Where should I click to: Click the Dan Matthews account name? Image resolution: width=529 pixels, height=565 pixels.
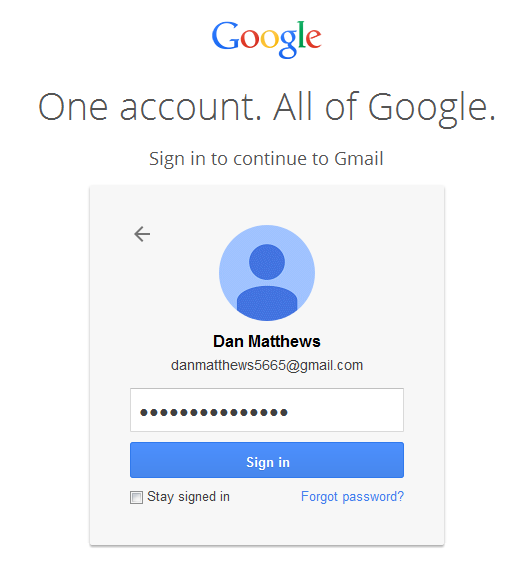coord(267,341)
